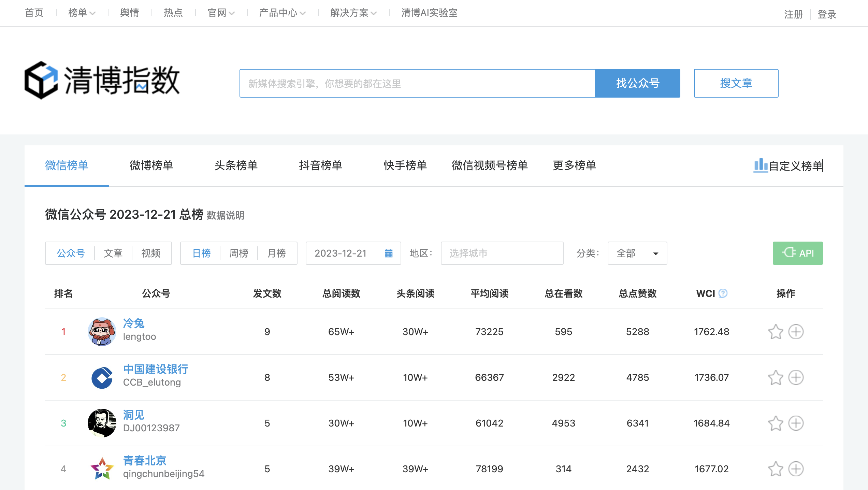Switch content type to 视频

point(151,253)
